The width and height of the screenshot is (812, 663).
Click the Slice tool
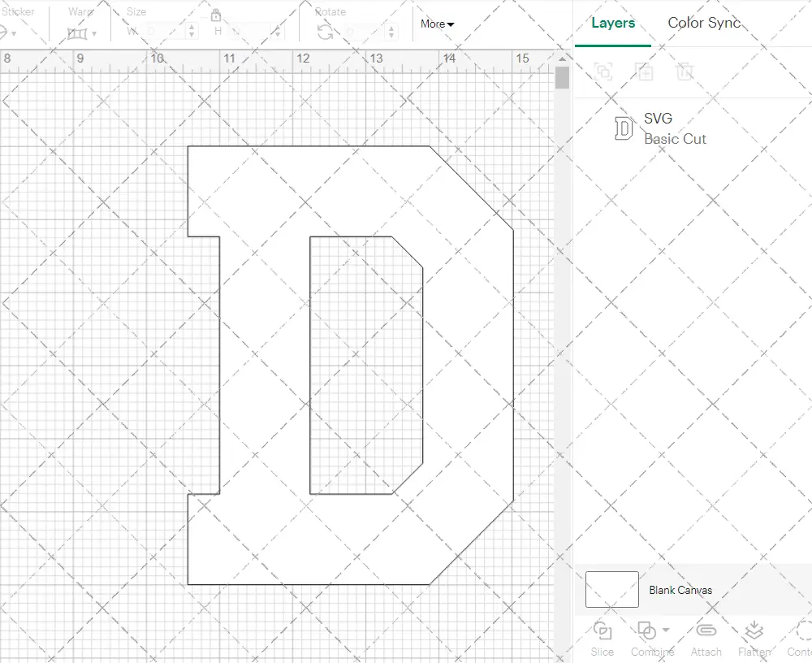click(x=603, y=639)
